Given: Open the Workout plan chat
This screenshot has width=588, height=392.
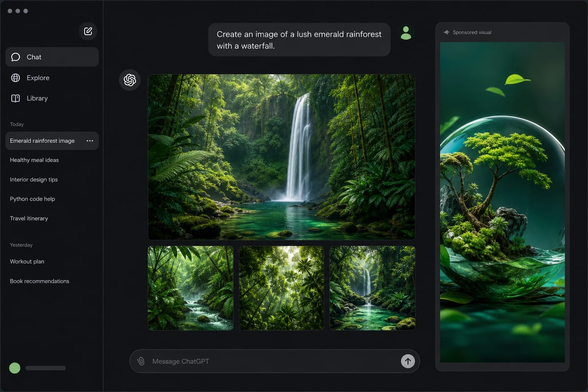Looking at the screenshot, I should click(27, 262).
